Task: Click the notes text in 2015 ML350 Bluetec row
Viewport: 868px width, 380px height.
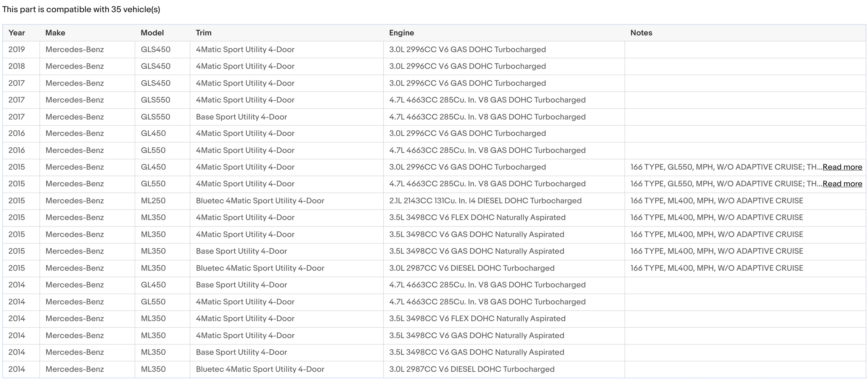Action: (x=717, y=268)
